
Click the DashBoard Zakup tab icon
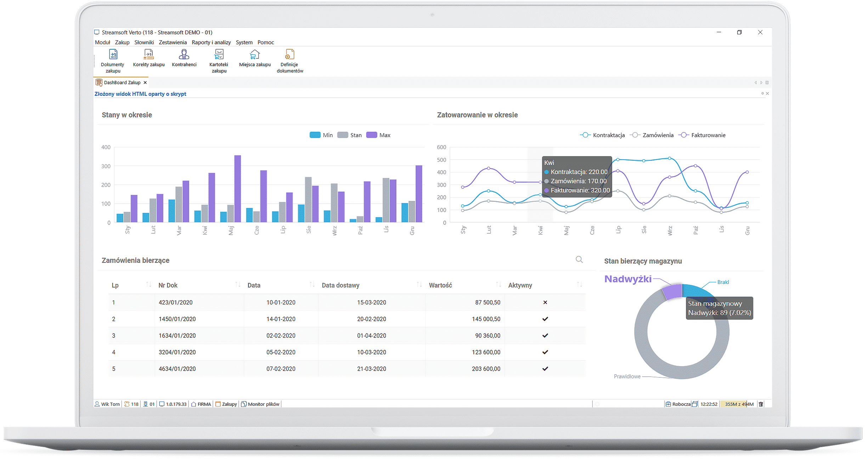coord(99,83)
